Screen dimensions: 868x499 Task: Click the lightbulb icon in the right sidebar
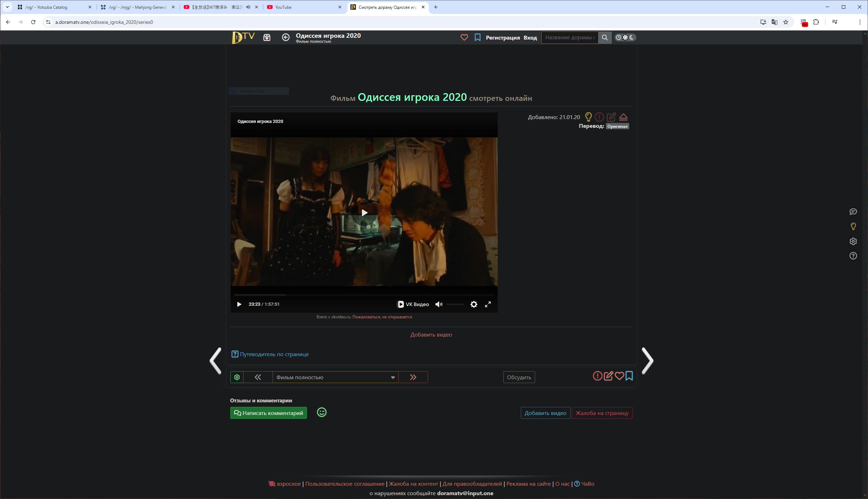pos(853,227)
